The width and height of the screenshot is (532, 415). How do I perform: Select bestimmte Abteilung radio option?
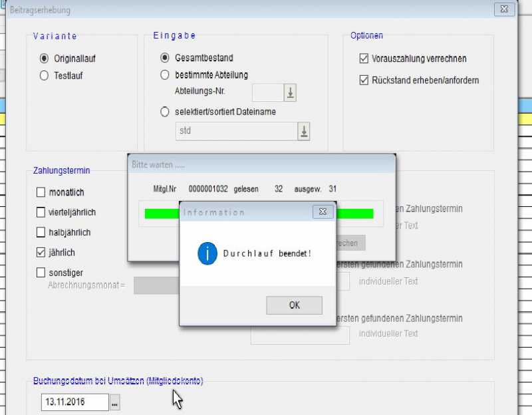coord(165,75)
